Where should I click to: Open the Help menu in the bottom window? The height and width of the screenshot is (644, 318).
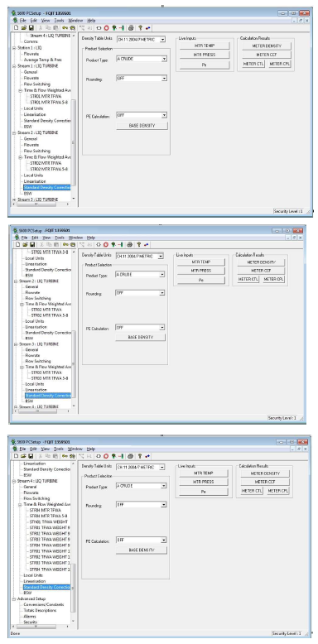point(91,449)
